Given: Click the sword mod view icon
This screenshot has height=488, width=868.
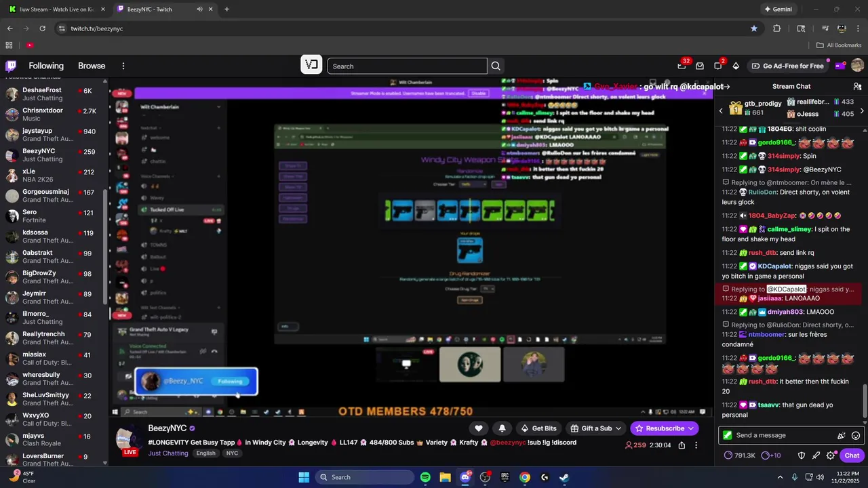Looking at the screenshot, I should [816, 455].
